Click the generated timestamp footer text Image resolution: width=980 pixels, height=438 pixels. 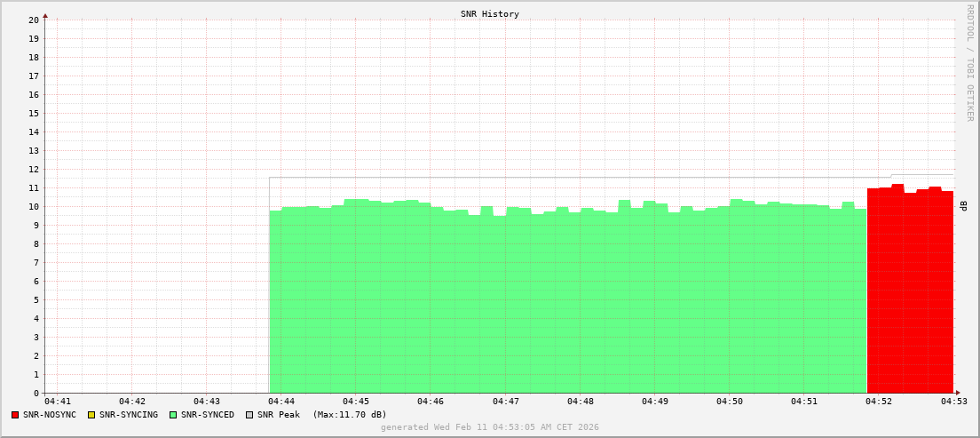[490, 427]
